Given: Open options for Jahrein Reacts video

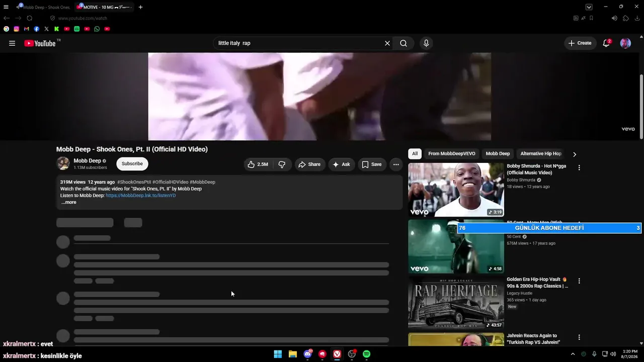Looking at the screenshot, I should click(579, 337).
